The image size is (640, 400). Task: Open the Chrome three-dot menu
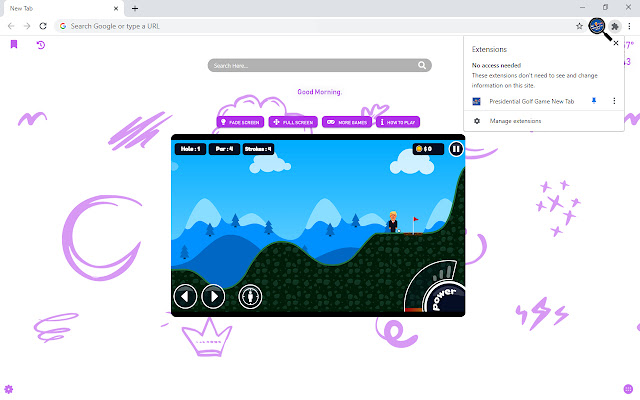click(629, 26)
